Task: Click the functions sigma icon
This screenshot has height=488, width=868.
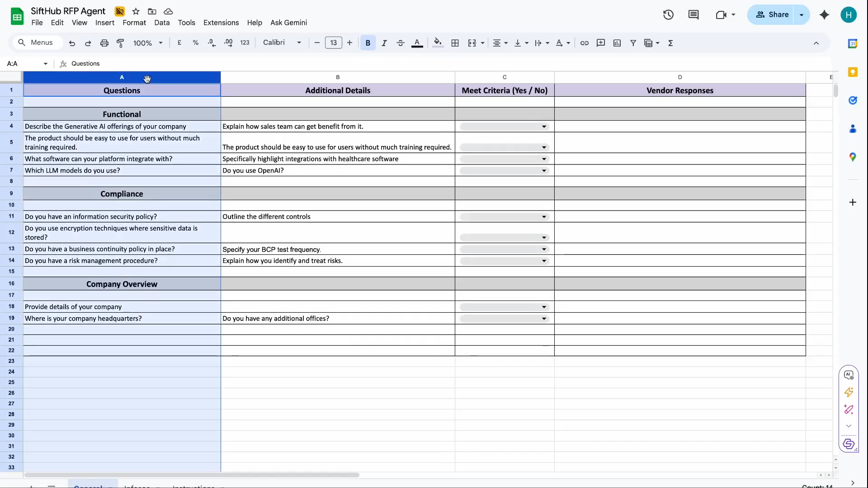Action: (670, 43)
